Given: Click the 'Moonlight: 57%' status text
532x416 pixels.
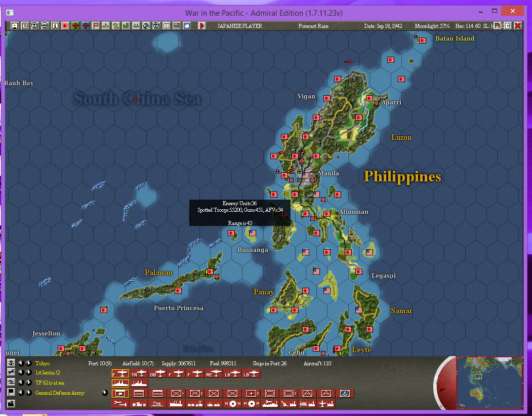Looking at the screenshot, I should (x=432, y=26).
